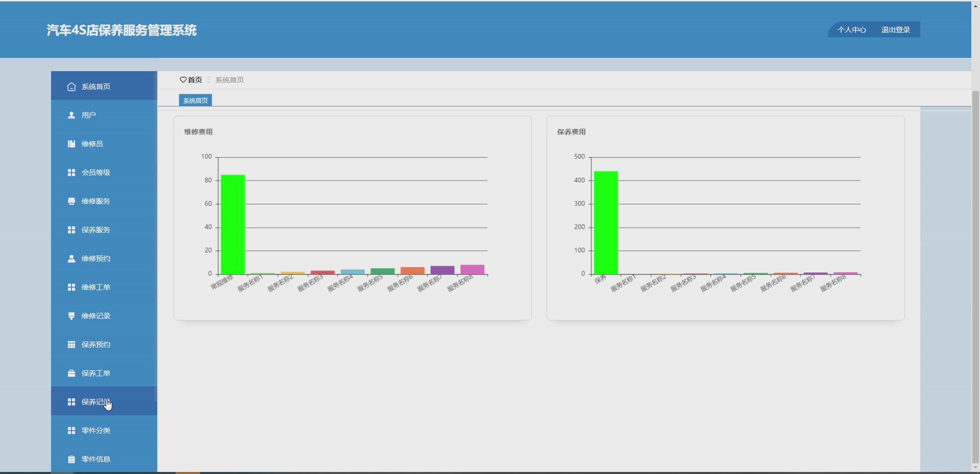Screen dimensions: 980x474
Task: Open 零件分类 page
Action: (104, 431)
